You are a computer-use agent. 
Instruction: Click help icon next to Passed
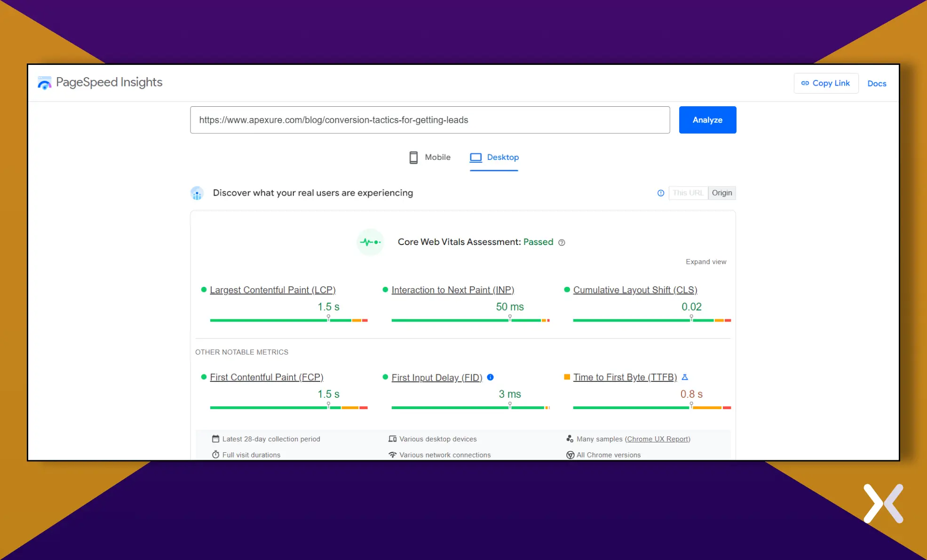coord(562,243)
